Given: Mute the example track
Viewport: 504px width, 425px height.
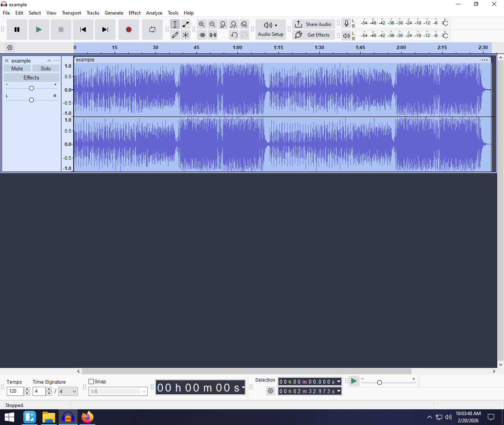Looking at the screenshot, I should [x=17, y=68].
